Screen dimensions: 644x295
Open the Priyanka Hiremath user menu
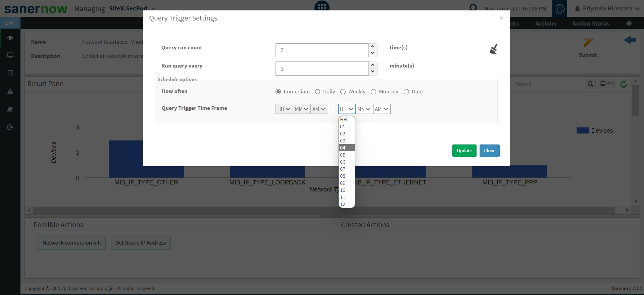(607, 8)
